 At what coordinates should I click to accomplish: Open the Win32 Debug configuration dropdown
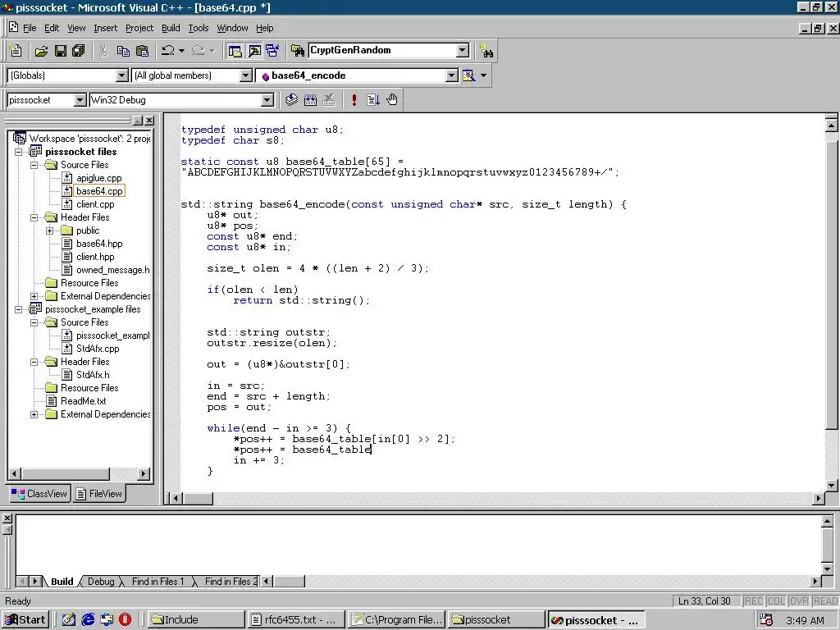pyautogui.click(x=267, y=100)
